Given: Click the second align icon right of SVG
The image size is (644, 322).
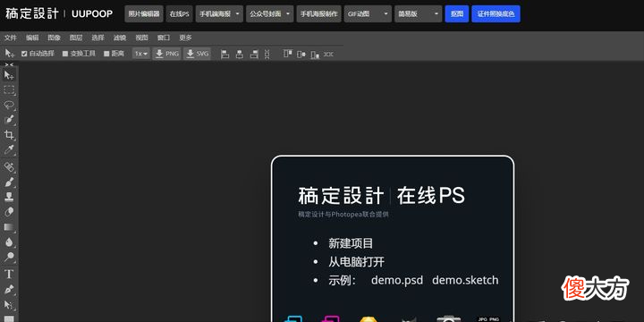Looking at the screenshot, I should pos(240,54).
